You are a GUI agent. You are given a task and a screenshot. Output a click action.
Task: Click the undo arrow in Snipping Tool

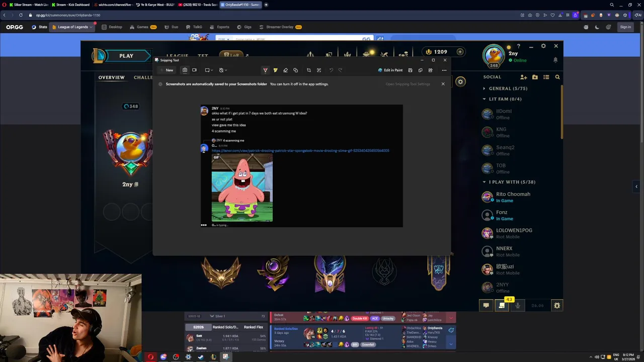tap(331, 70)
